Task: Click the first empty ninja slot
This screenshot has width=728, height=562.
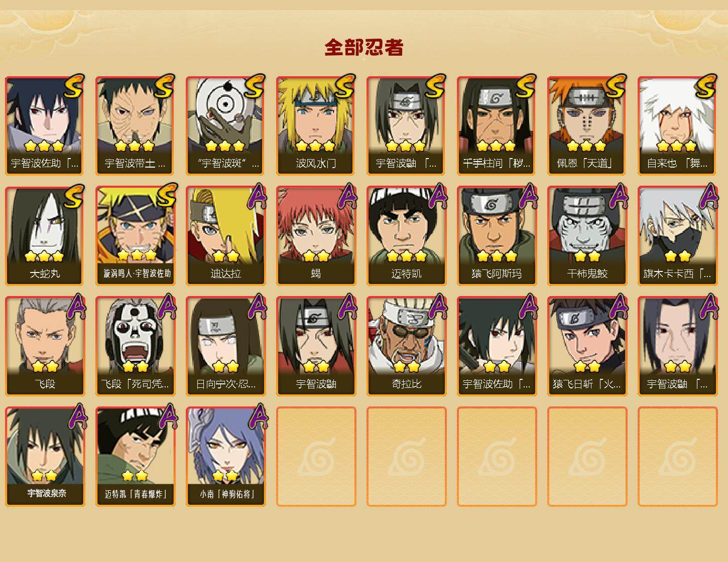Action: pyautogui.click(x=316, y=457)
